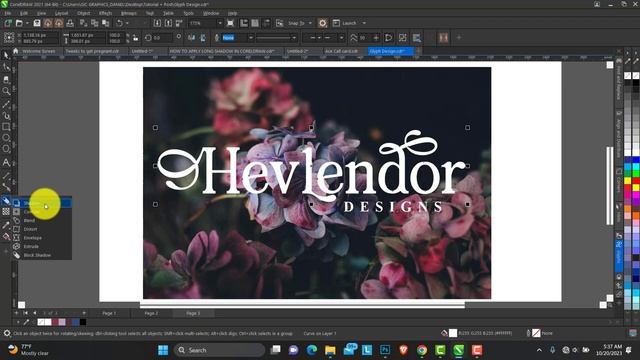Click the object X position field

[x=40, y=35]
